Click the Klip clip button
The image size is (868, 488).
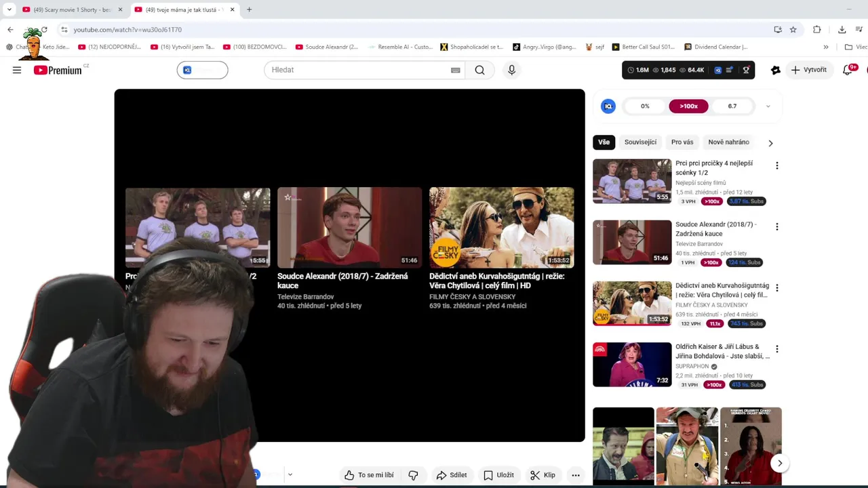point(542,475)
